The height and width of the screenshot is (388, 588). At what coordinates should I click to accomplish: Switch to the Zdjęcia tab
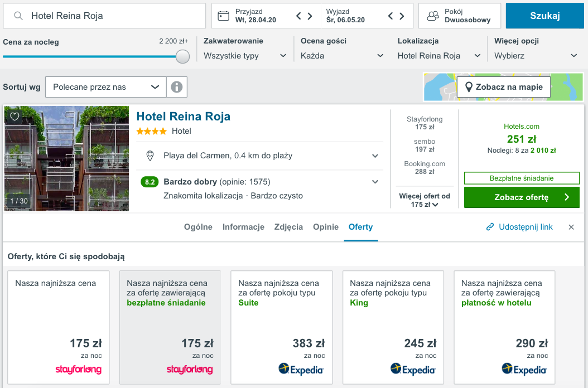(288, 227)
